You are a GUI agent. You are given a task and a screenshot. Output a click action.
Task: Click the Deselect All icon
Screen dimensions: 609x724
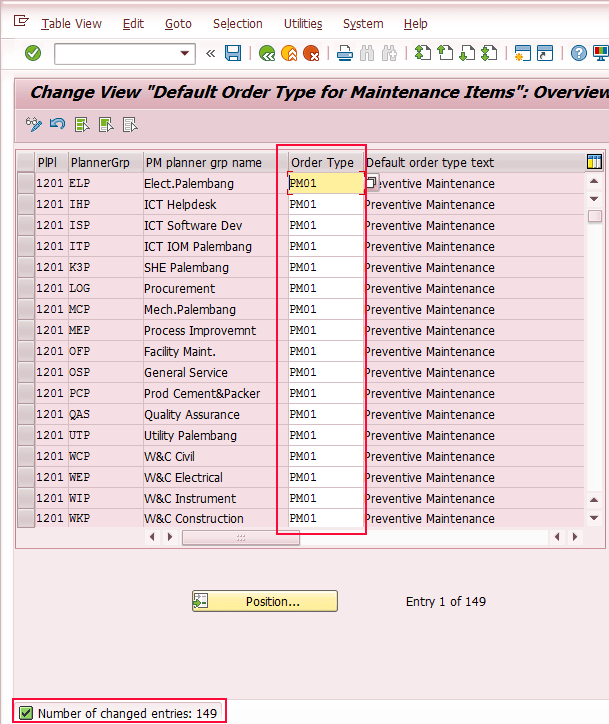click(x=130, y=125)
